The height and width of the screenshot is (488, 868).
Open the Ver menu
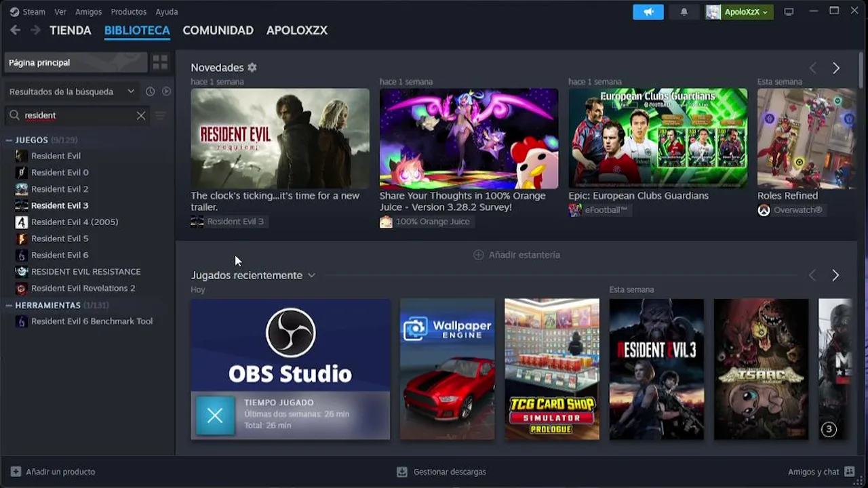pyautogui.click(x=60, y=12)
